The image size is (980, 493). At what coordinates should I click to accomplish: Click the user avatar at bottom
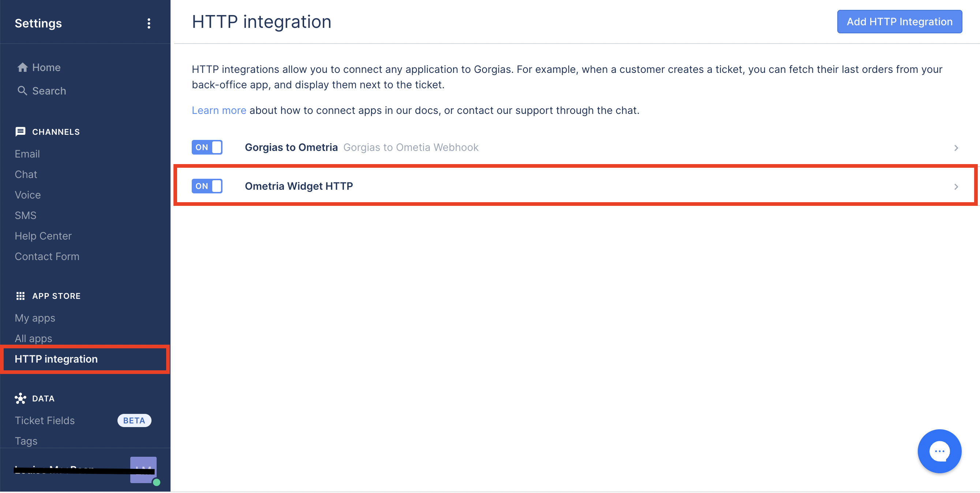pos(143,470)
